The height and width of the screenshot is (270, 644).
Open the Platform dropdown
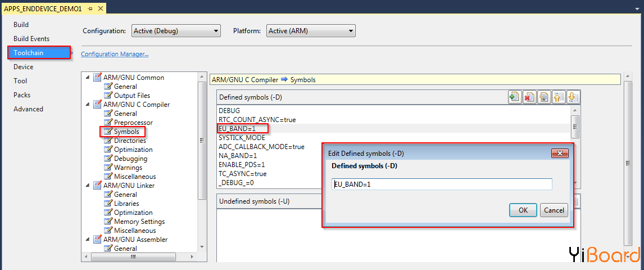(311, 31)
